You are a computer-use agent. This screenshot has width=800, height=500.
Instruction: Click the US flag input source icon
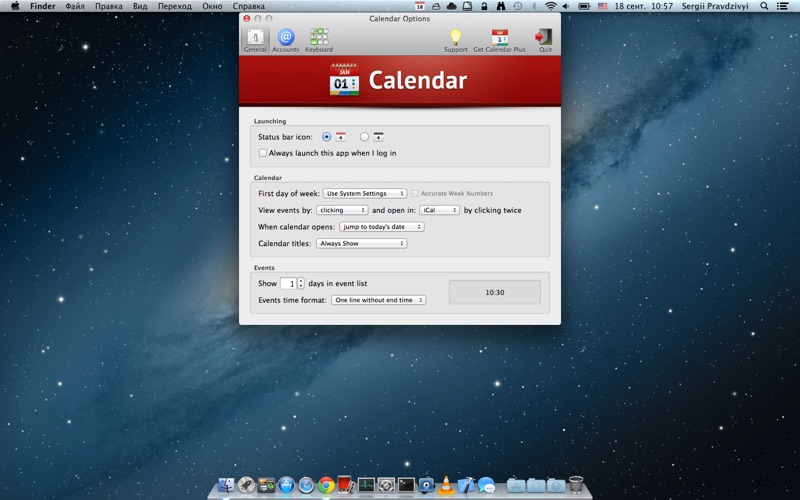[x=603, y=6]
